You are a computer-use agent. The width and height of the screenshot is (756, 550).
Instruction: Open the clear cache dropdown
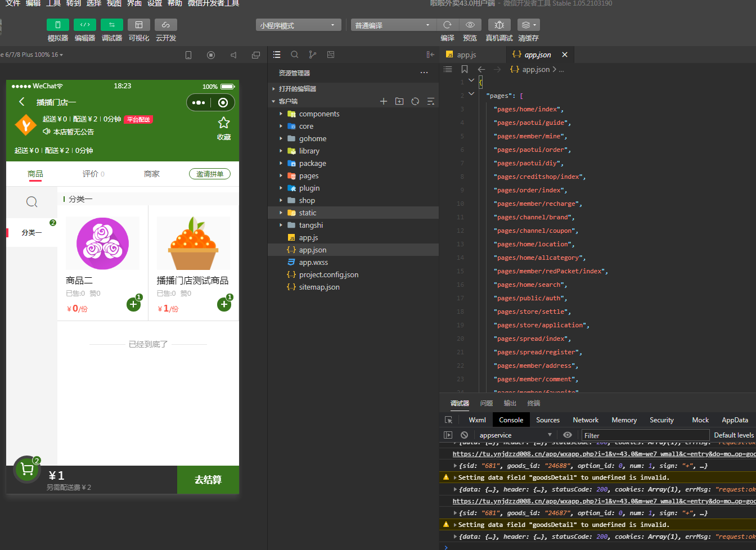point(528,25)
